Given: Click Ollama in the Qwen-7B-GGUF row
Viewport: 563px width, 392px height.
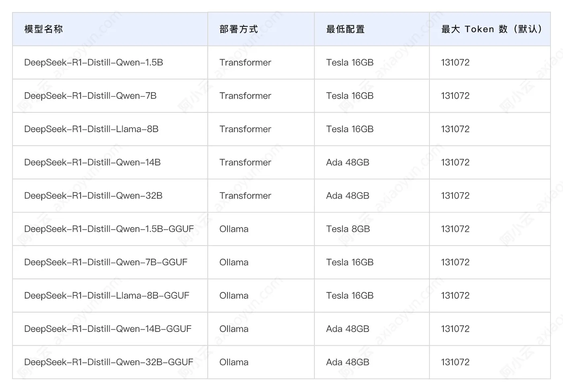Looking at the screenshot, I should (234, 262).
